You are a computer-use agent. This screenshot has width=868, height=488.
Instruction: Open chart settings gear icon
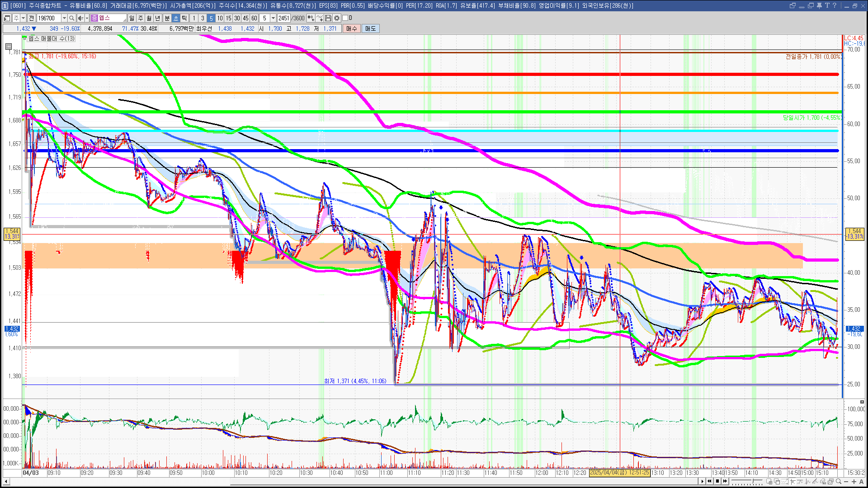pos(337,18)
